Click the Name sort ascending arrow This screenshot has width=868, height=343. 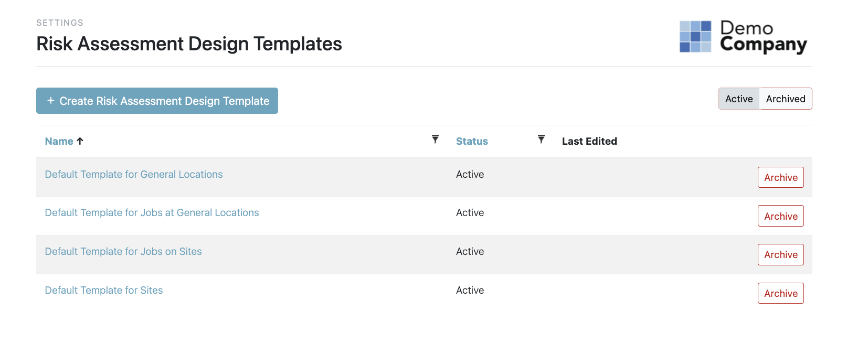[80, 141]
